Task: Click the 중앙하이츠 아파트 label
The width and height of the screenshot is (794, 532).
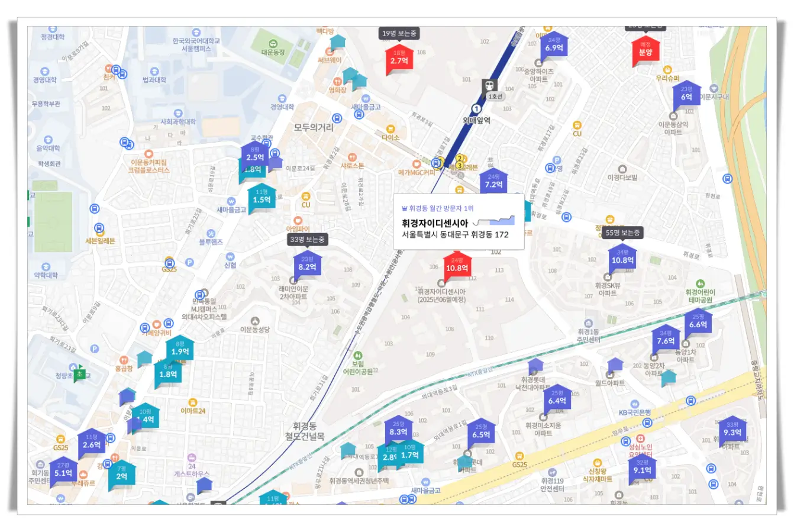Action: point(538,75)
